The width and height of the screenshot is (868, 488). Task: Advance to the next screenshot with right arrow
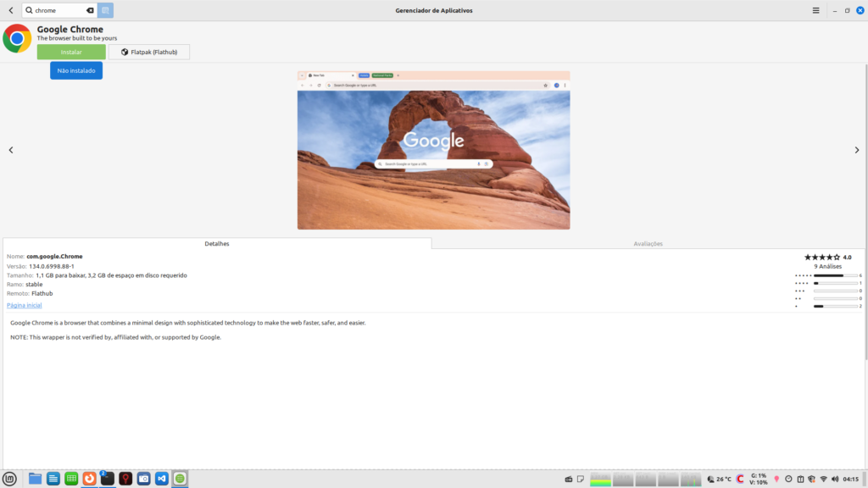coord(856,150)
